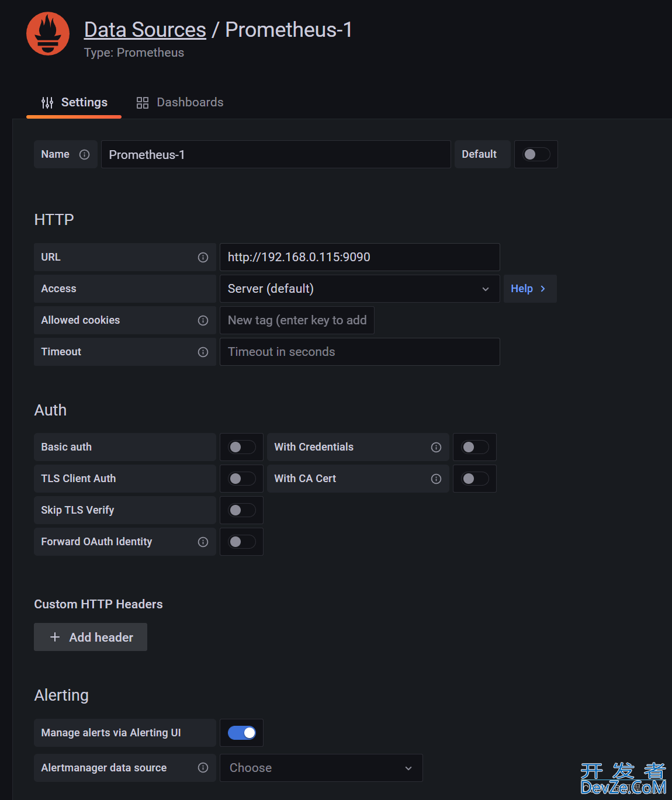
Task: Click into the Name input field
Action: click(x=276, y=154)
